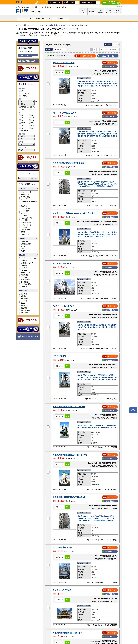Image resolution: width=138 pixels, height=644 pixels.
Task: Enable オートロック checkbox
Action: point(20,277)
